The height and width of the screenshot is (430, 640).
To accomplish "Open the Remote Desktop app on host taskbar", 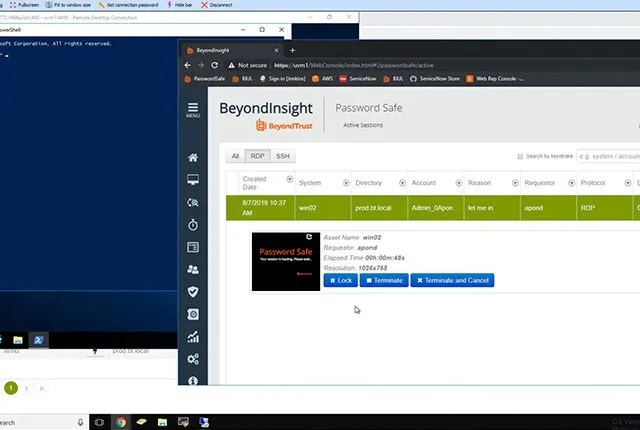I will (x=204, y=422).
